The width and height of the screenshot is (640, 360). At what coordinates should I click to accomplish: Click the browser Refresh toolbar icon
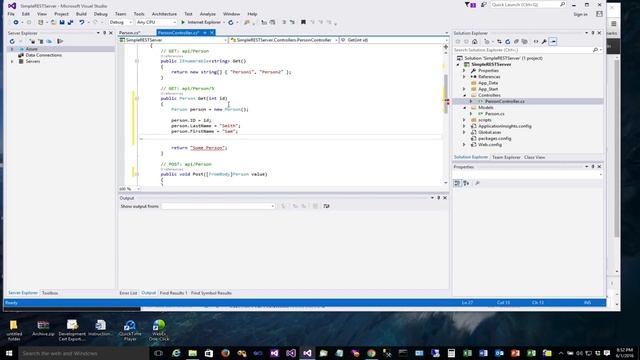tap(231, 22)
